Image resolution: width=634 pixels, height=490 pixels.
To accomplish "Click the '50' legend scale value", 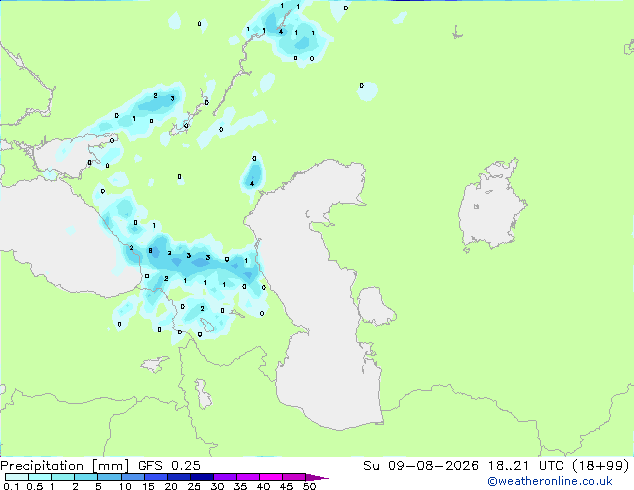I will [310, 486].
